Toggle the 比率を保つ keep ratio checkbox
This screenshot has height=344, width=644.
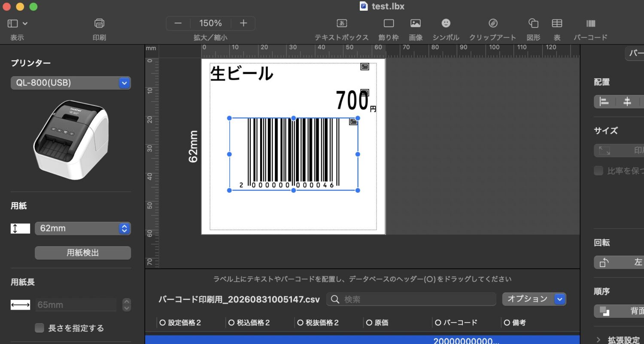pyautogui.click(x=598, y=171)
